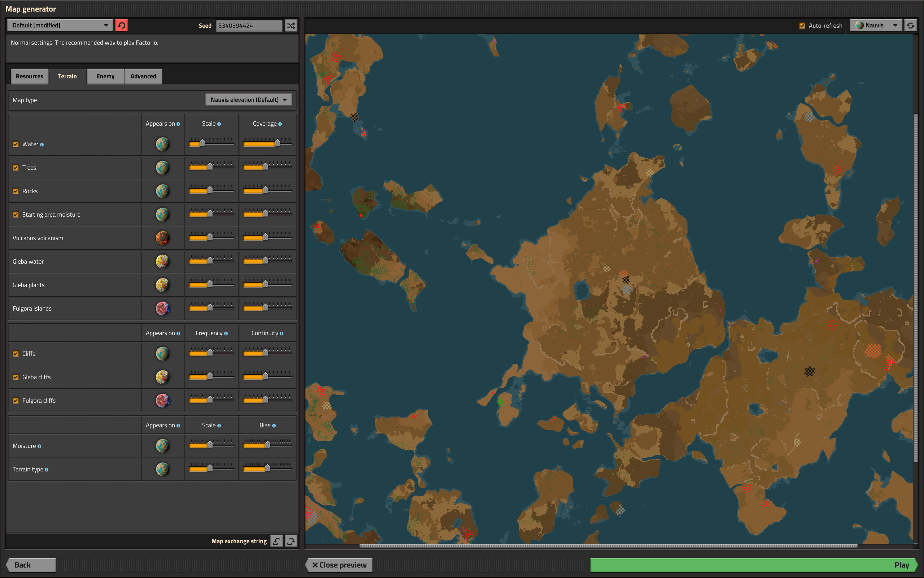Click the info icon beside Bias header
This screenshot has width=924, height=578.
tap(274, 426)
